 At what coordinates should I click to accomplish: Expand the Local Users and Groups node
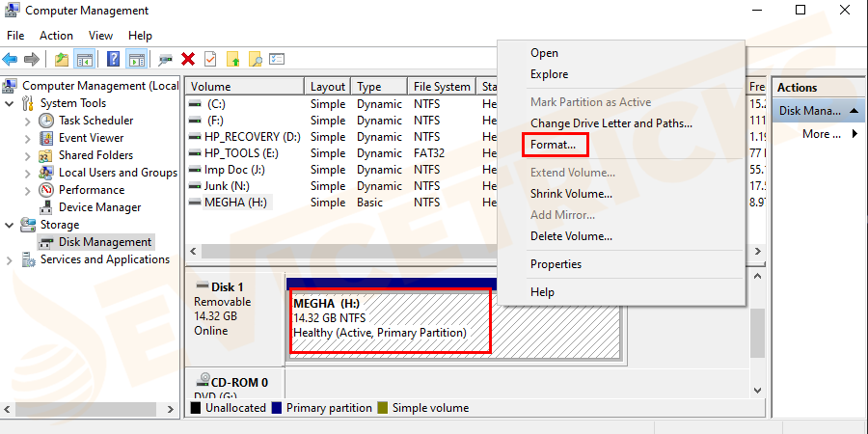28,173
